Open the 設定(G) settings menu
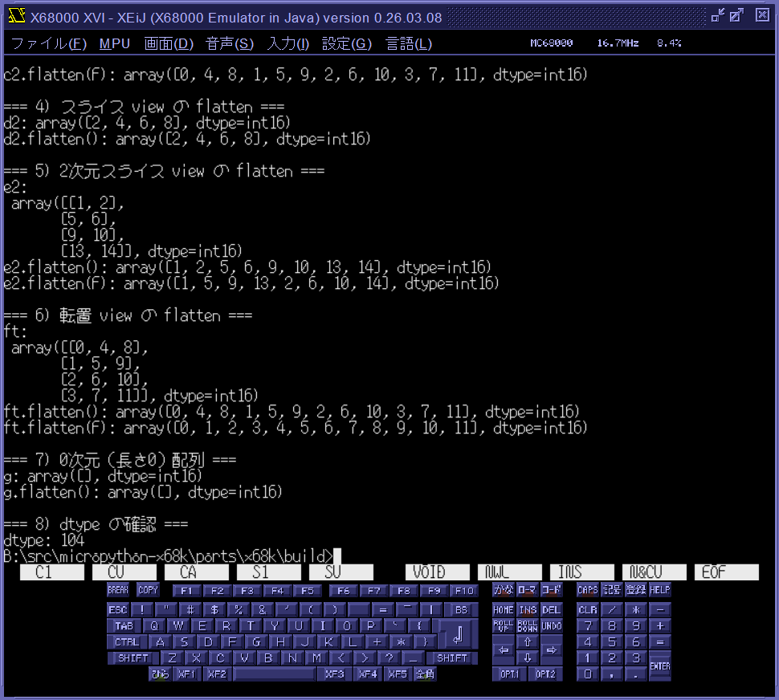Screen dimensions: 779x700 pyautogui.click(x=347, y=43)
